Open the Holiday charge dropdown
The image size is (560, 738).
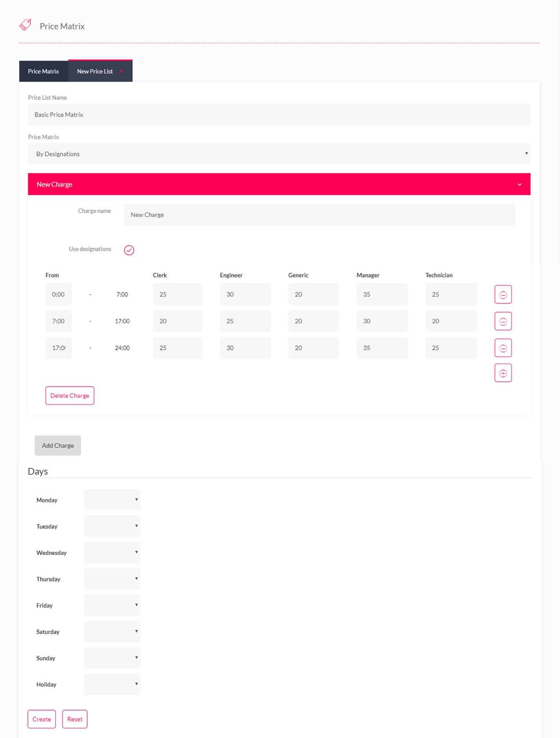[x=112, y=684]
